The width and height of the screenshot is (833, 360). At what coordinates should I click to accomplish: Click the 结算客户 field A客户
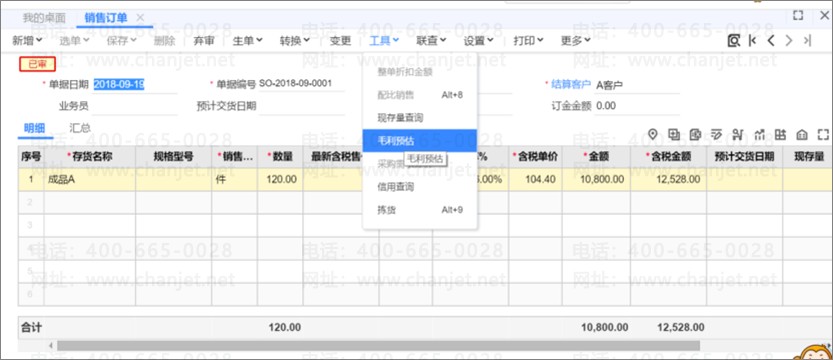(x=637, y=84)
